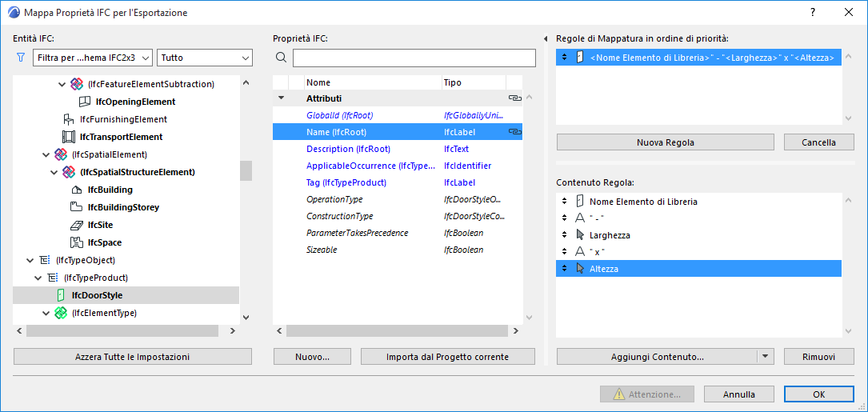Select the Larghezza rule content item
This screenshot has width=868, height=412.
point(610,235)
